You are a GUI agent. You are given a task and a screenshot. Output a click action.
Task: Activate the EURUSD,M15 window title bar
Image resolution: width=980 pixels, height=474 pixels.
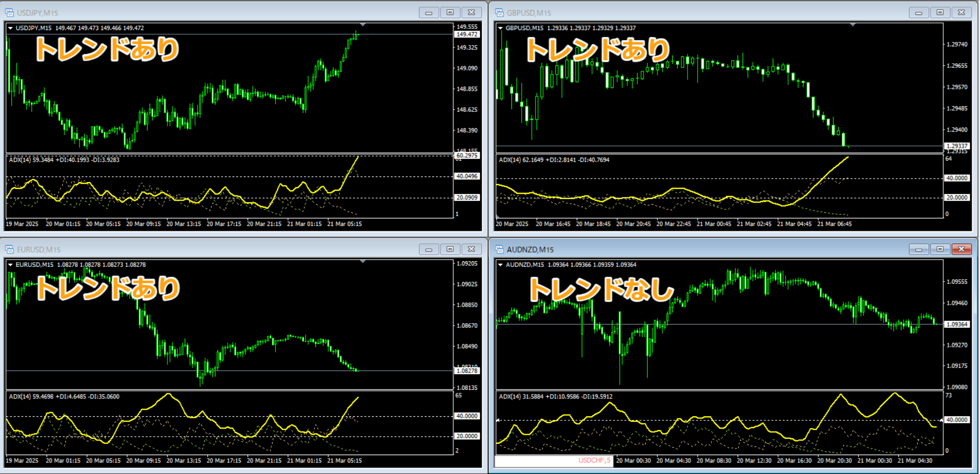coord(204,250)
